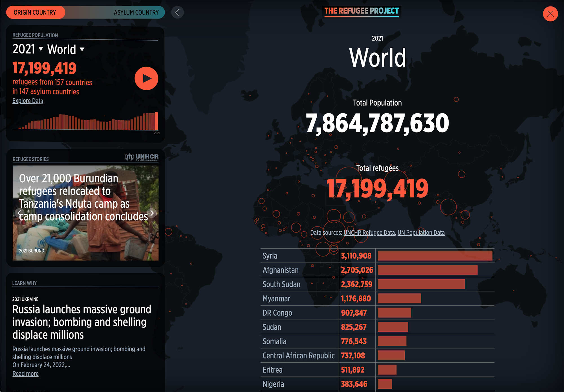Switch to Origin Country mode
Viewport: 564px width, 392px height.
point(35,12)
